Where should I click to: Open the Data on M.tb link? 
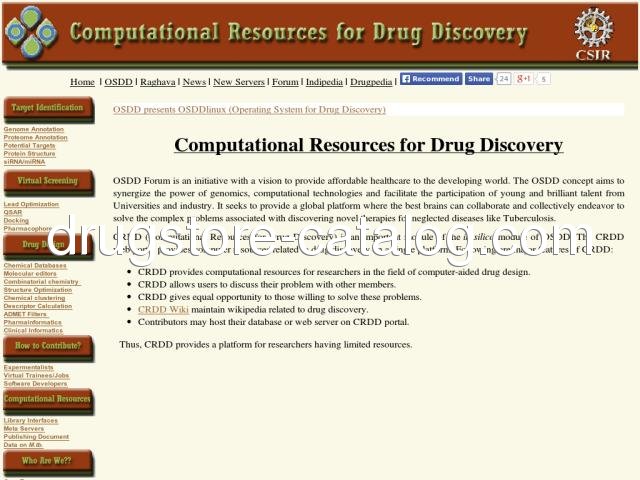pyautogui.click(x=23, y=445)
